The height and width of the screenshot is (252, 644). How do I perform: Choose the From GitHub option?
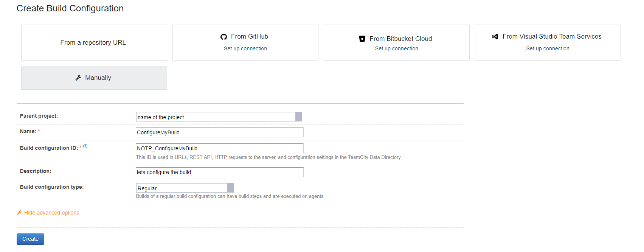pyautogui.click(x=249, y=37)
